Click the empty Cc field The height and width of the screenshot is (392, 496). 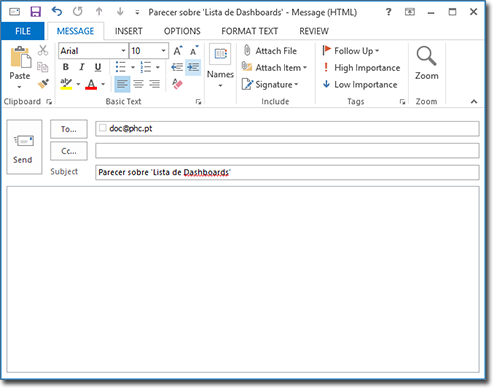pos(287,151)
